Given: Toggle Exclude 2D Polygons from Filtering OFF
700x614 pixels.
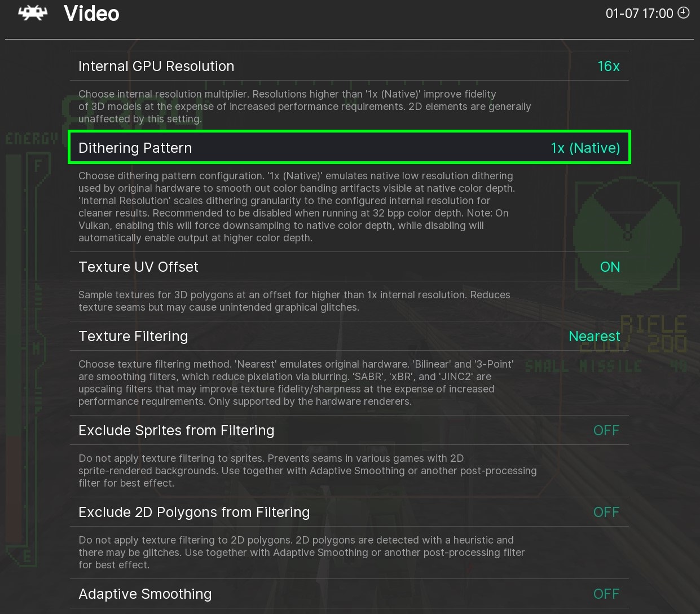Looking at the screenshot, I should 606,512.
